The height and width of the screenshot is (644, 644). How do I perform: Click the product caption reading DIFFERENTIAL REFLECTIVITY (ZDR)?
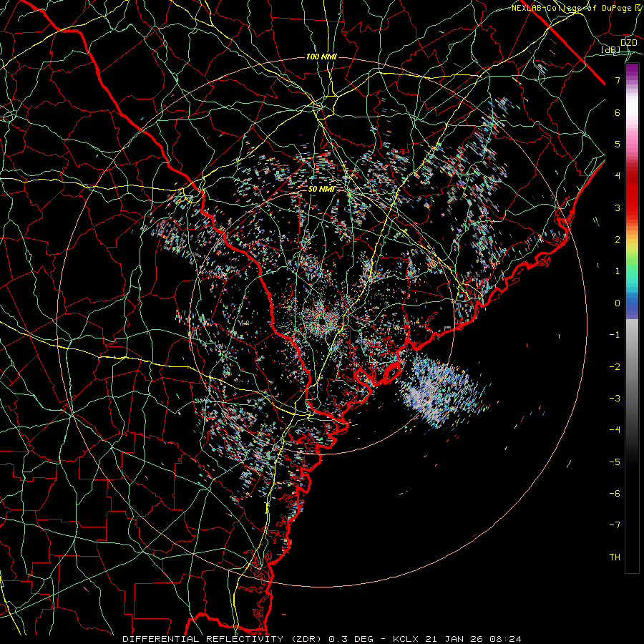pyautogui.click(x=224, y=639)
